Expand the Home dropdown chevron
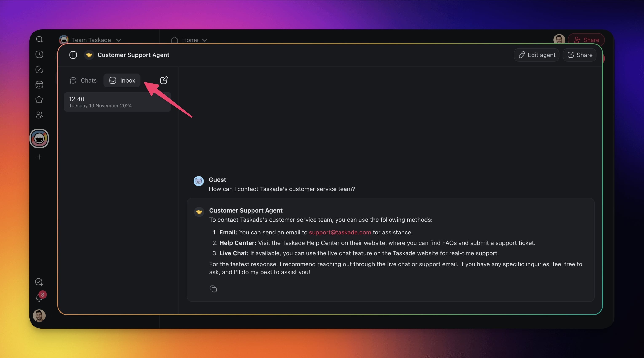The width and height of the screenshot is (644, 358). point(205,40)
